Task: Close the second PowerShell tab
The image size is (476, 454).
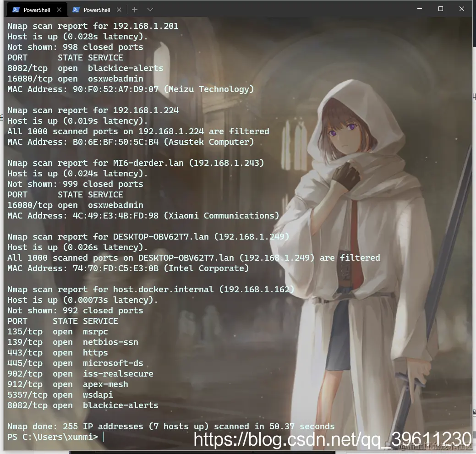Action: coord(119,10)
